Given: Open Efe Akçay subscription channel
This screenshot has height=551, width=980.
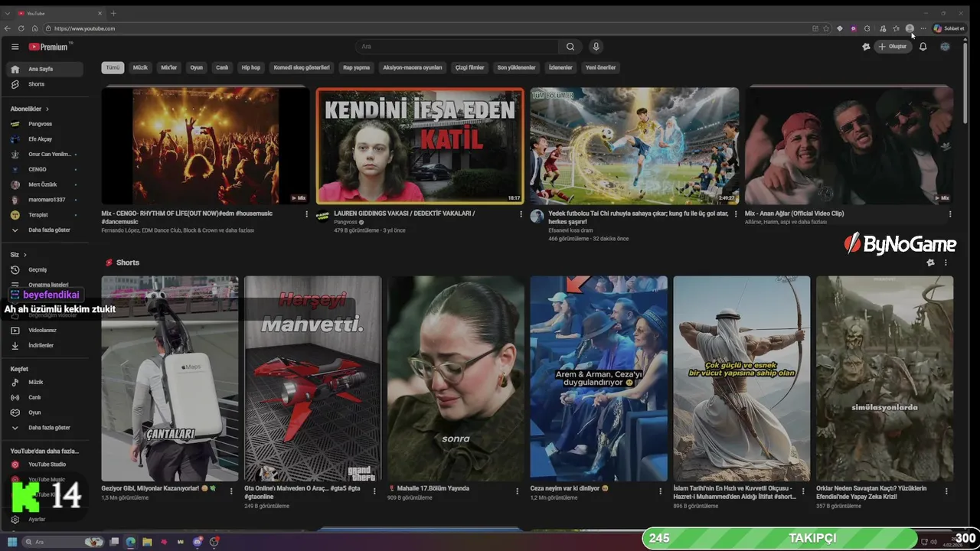Looking at the screenshot, I should point(46,139).
